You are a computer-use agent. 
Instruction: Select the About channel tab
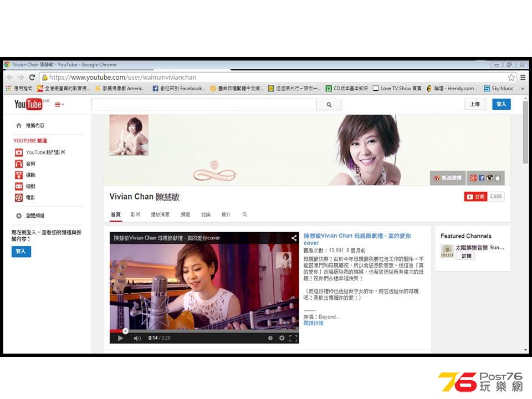pos(226,214)
